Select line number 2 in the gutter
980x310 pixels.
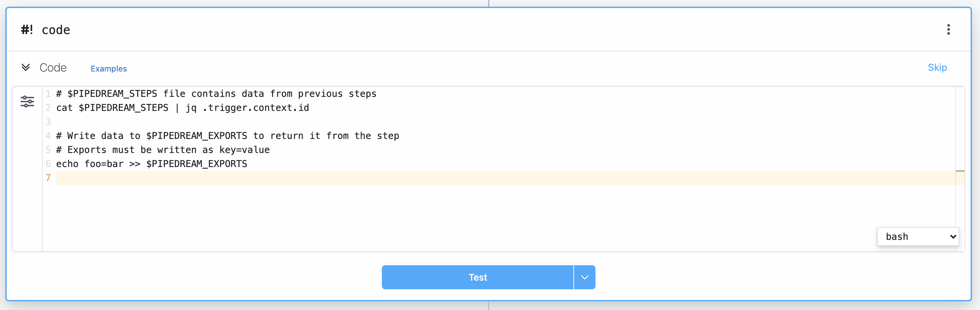click(48, 108)
